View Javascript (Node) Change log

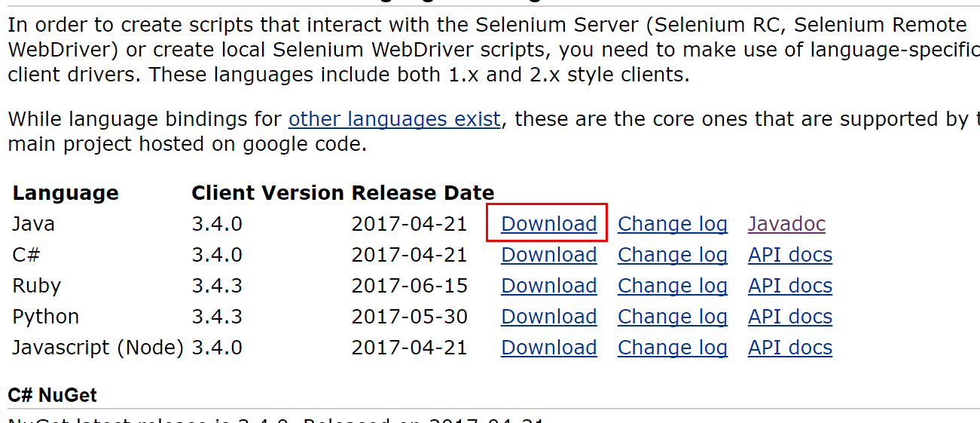tap(672, 348)
